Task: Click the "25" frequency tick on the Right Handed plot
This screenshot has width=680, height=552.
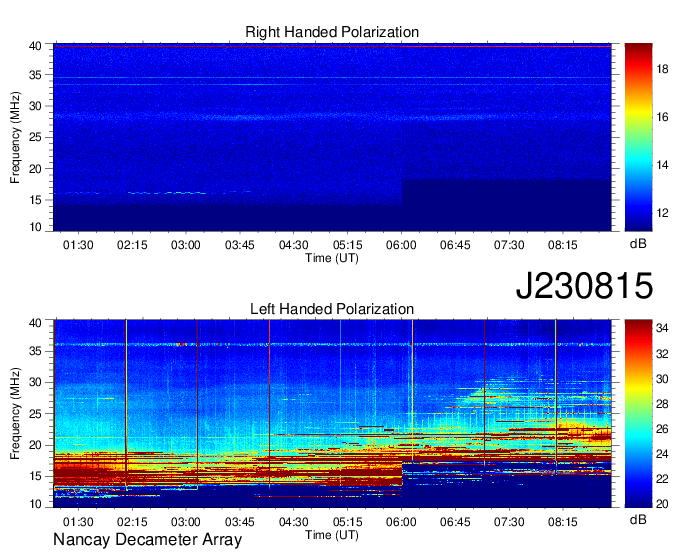Action: (x=35, y=137)
